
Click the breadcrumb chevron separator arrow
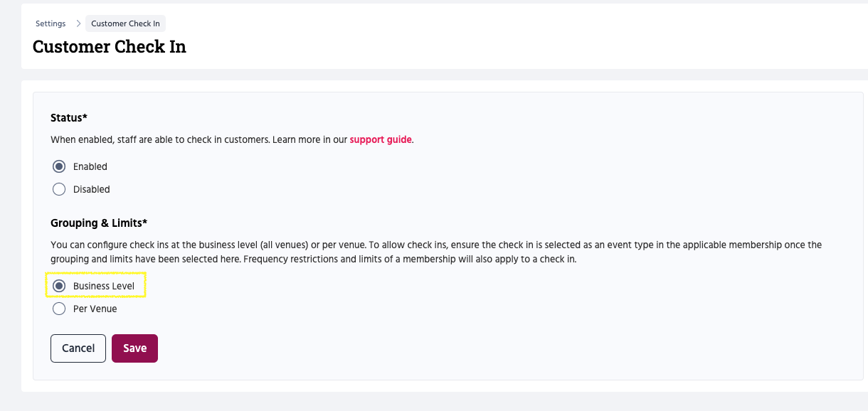(78, 23)
